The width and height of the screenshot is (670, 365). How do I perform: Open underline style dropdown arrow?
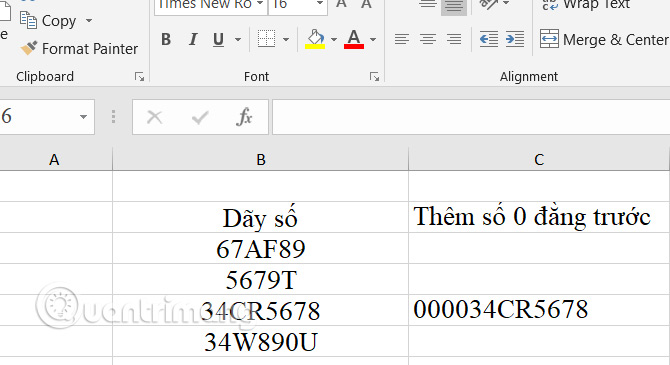(238, 40)
